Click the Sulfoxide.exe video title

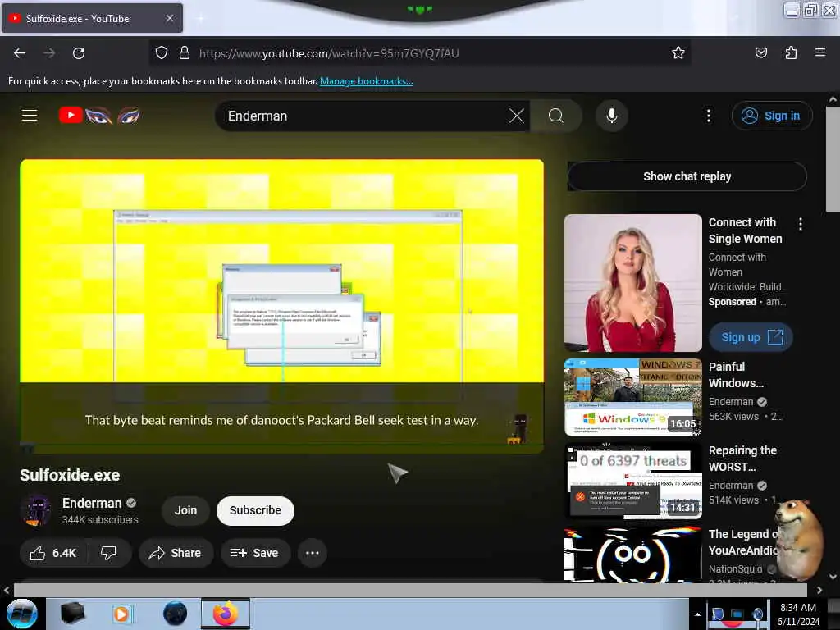[70, 475]
